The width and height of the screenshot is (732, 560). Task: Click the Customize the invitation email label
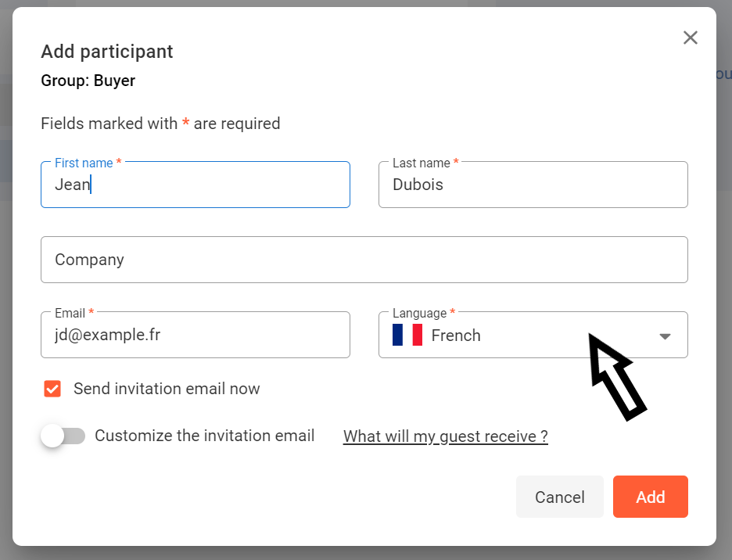[205, 436]
